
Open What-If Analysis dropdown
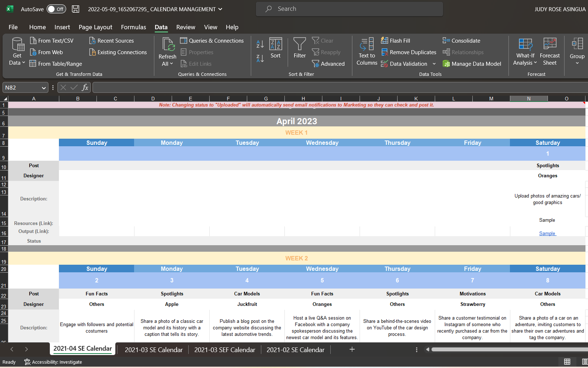[525, 52]
